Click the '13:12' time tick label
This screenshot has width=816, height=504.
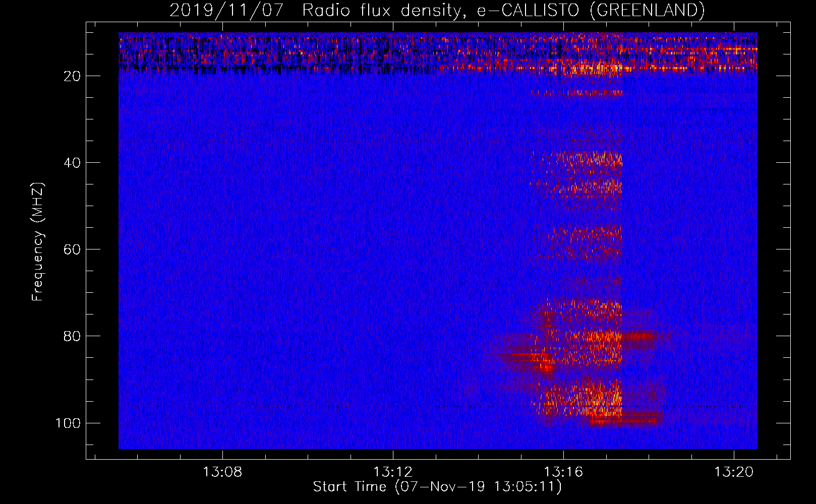point(393,472)
